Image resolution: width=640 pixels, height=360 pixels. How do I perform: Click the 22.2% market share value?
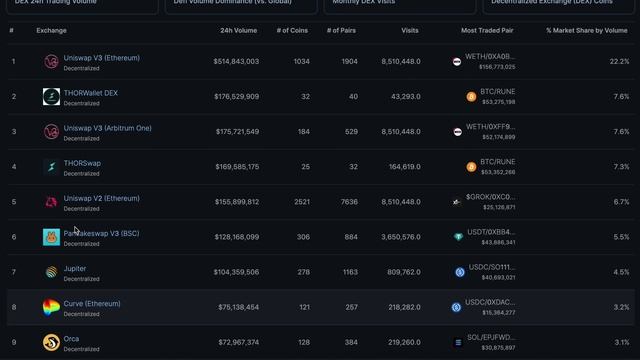620,62
